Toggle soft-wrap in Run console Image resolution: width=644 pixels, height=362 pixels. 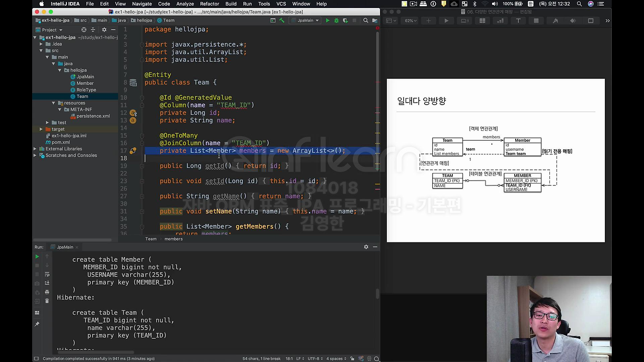[x=47, y=274]
